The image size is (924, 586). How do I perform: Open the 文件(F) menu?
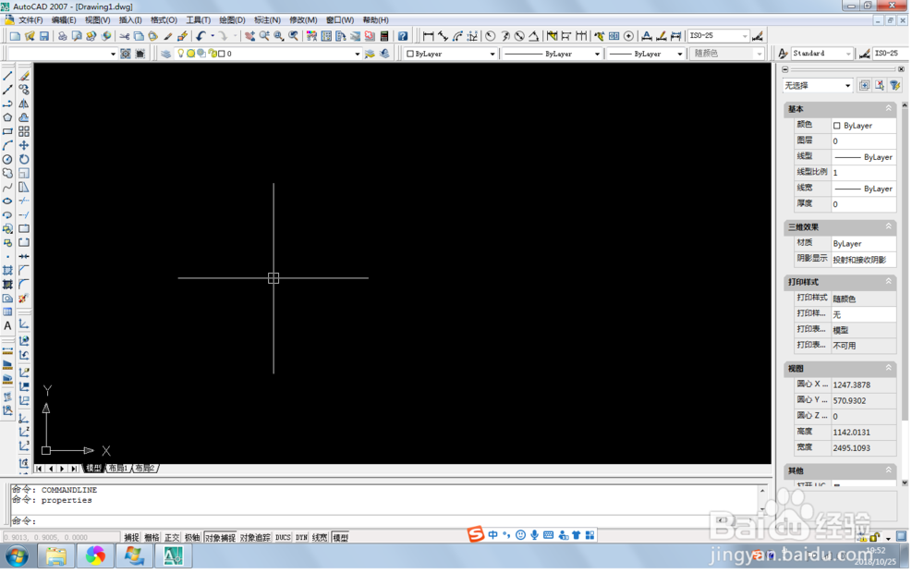[x=30, y=20]
